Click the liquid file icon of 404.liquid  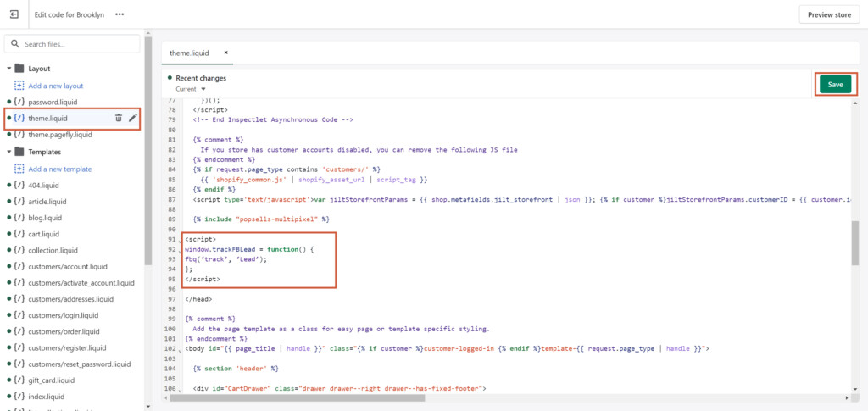coord(19,185)
